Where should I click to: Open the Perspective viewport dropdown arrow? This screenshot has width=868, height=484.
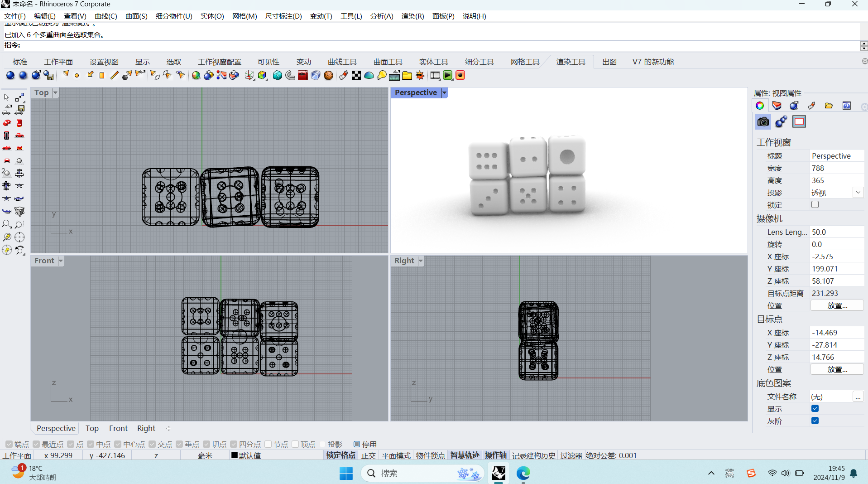pyautogui.click(x=444, y=92)
